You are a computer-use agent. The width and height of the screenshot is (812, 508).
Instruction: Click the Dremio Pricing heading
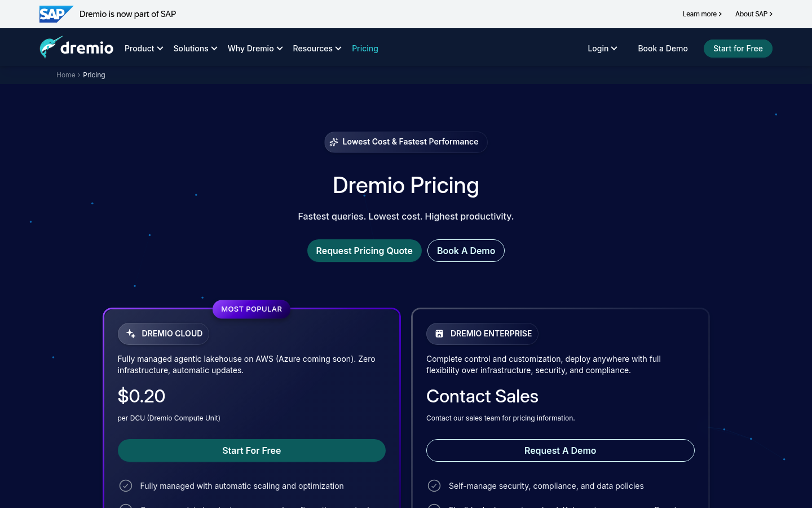[406, 185]
